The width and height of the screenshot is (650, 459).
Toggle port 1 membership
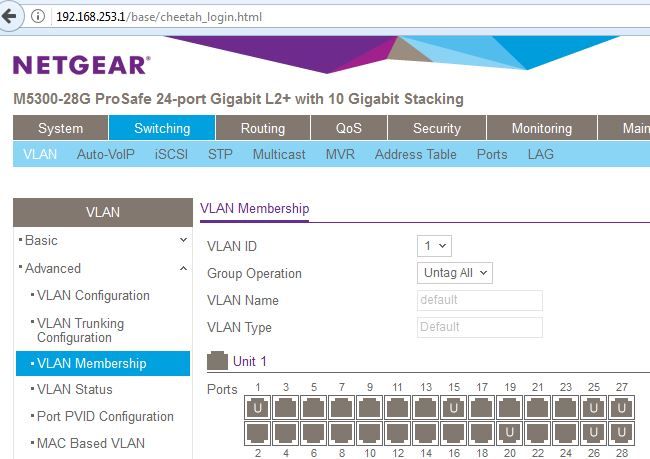257,407
